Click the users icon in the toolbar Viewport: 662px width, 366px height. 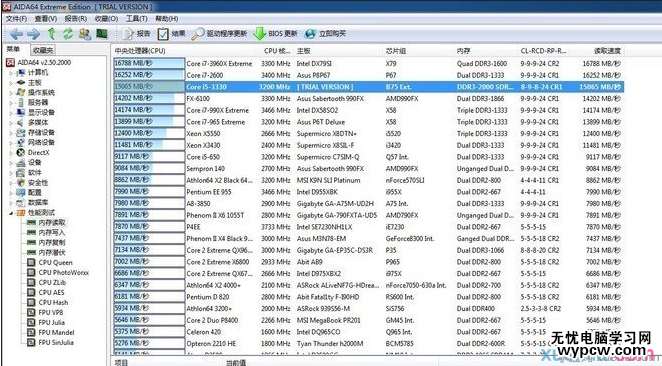[x=85, y=34]
